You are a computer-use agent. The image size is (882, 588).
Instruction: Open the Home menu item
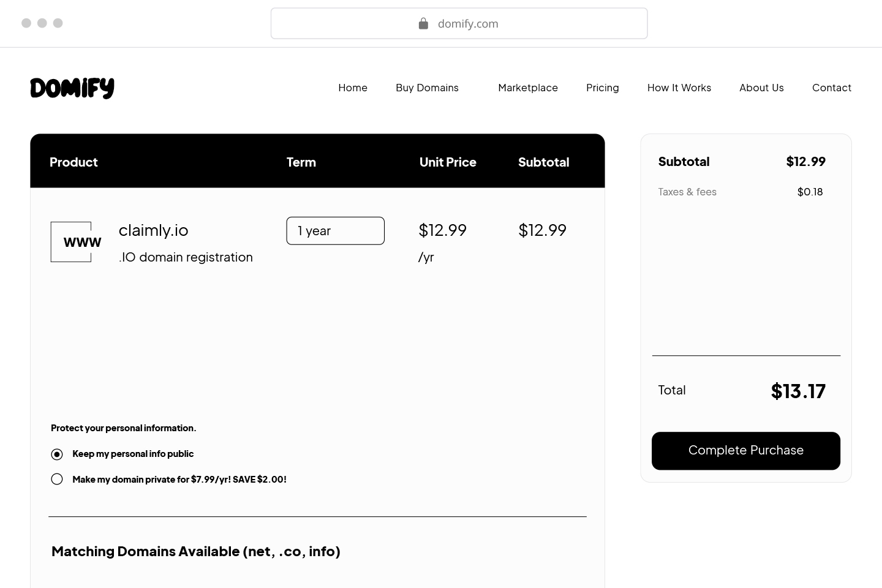tap(352, 88)
